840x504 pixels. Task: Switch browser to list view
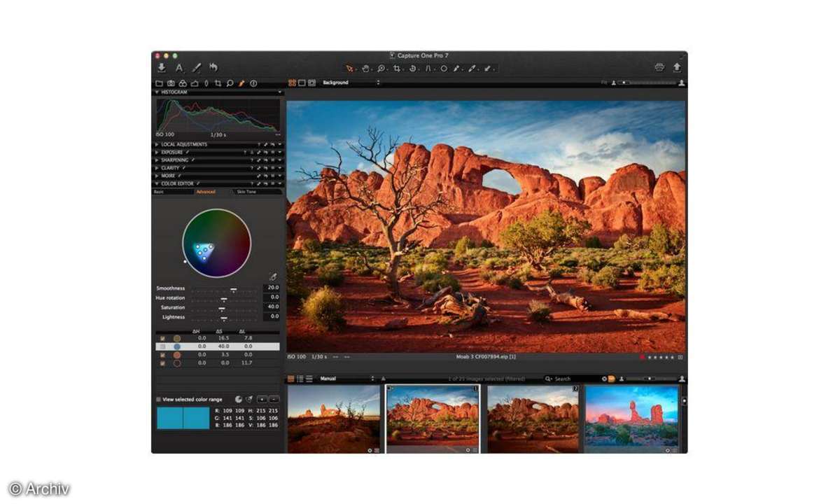coord(300,379)
